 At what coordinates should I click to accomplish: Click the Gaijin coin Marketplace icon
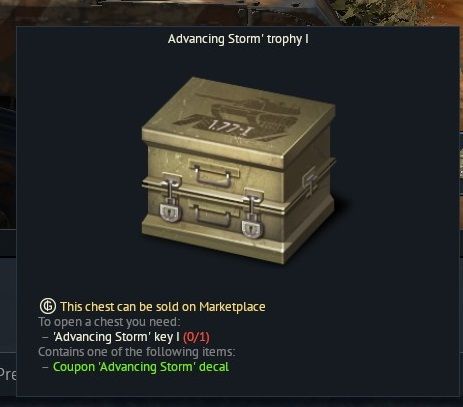pos(48,306)
